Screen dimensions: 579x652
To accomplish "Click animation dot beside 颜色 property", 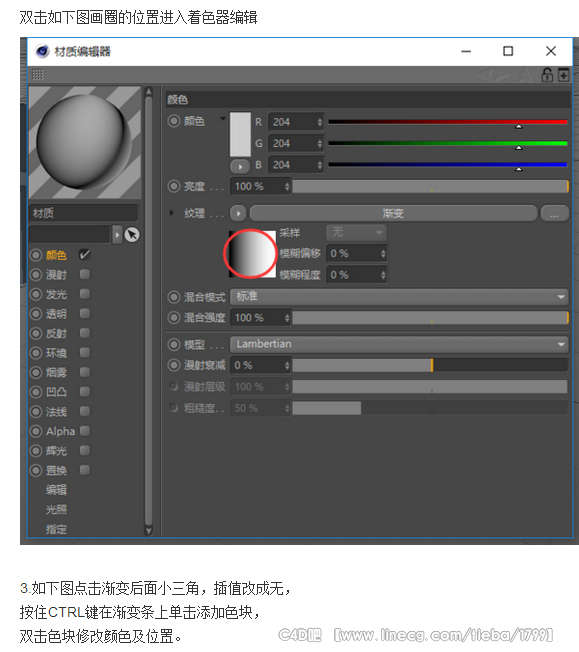I will (173, 121).
